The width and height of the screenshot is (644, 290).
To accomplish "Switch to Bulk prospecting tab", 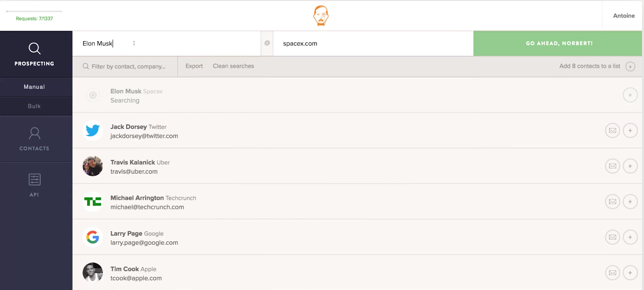I will (34, 106).
